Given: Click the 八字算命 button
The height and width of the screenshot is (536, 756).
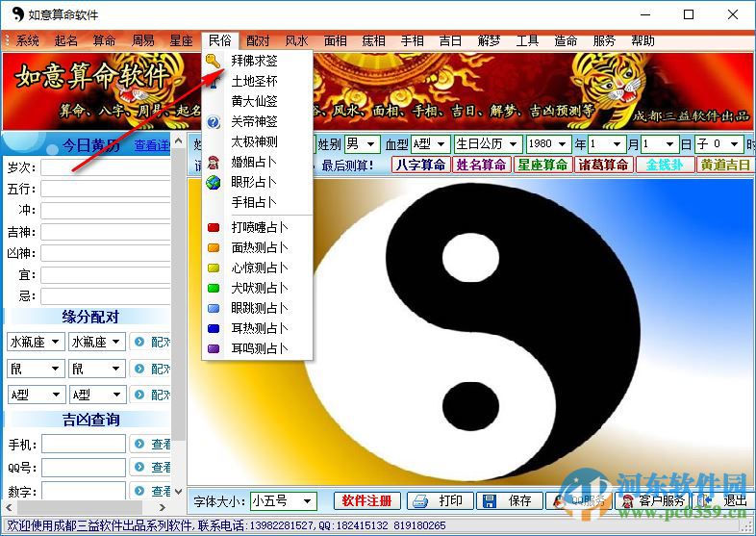Looking at the screenshot, I should click(x=420, y=165).
